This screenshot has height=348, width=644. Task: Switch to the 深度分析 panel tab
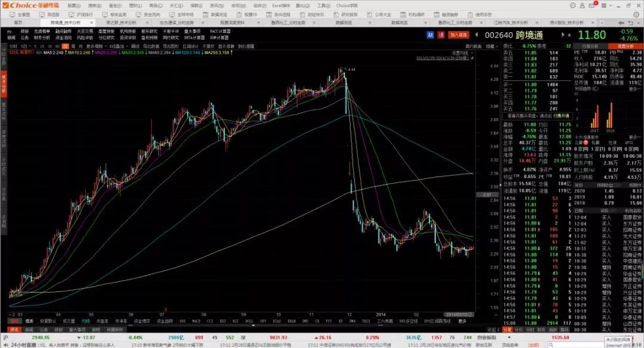[x=625, y=46]
